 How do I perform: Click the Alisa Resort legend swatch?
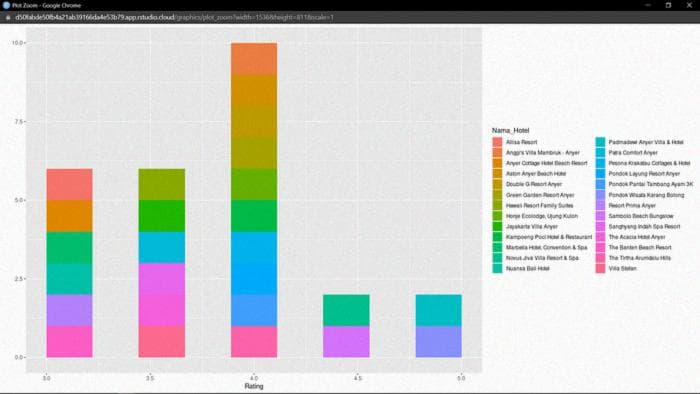tap(497, 142)
